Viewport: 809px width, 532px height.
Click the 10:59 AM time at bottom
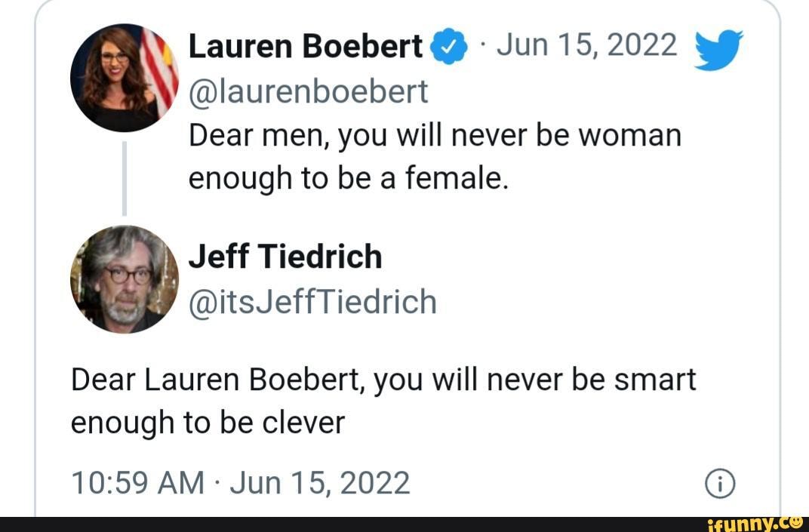137,482
